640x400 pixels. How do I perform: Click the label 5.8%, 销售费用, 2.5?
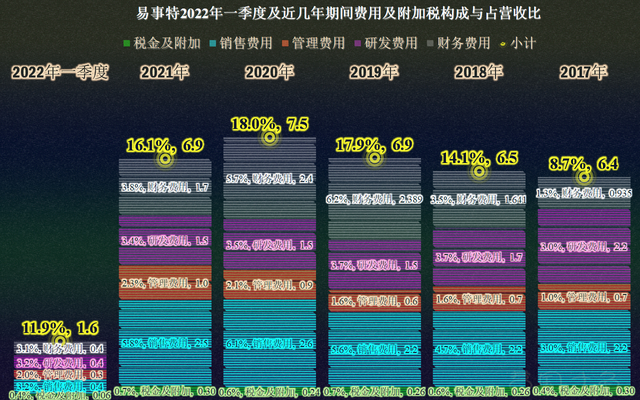tap(165, 343)
